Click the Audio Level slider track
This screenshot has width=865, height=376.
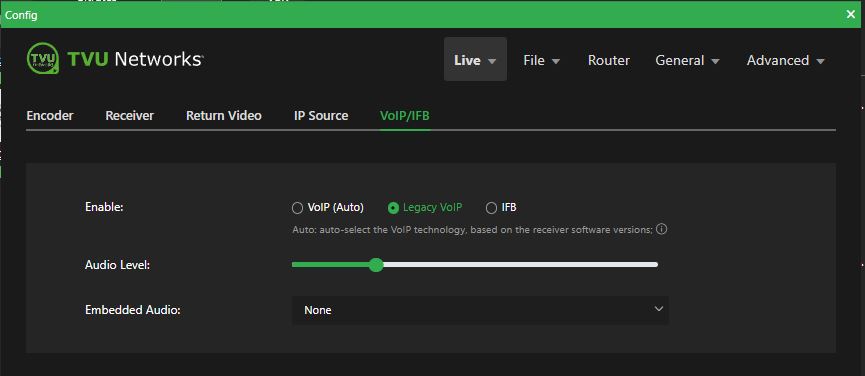pyautogui.click(x=475, y=265)
